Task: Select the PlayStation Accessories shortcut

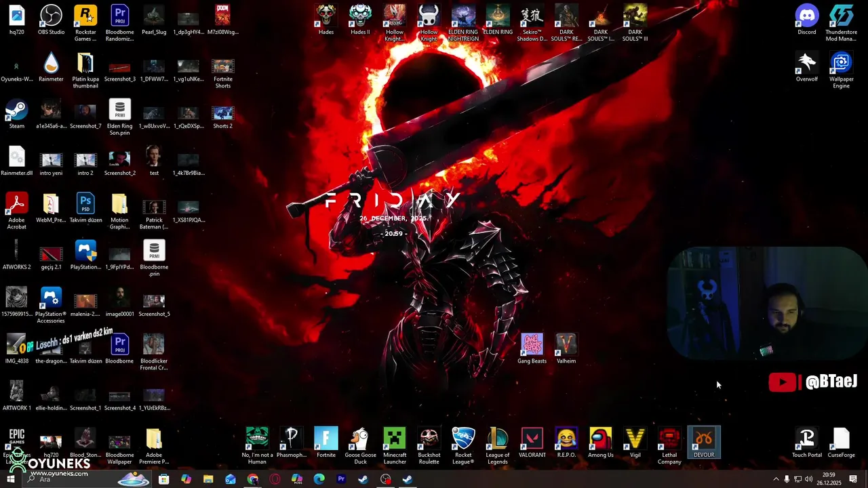Action: tap(51, 305)
